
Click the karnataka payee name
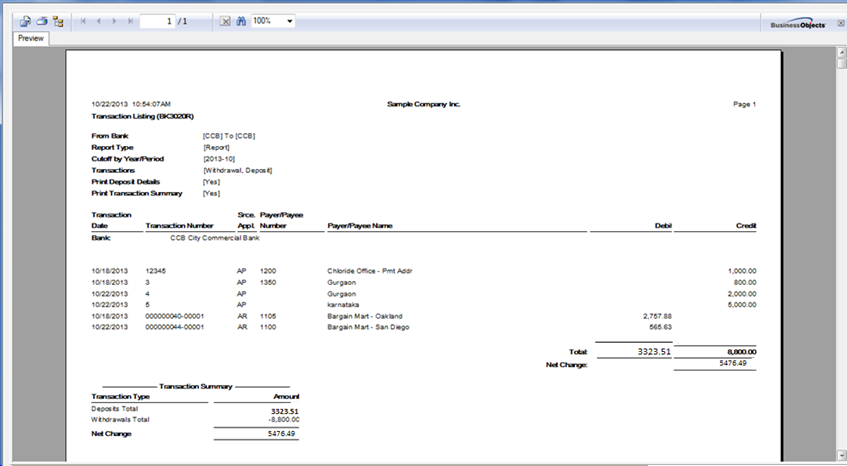click(343, 305)
